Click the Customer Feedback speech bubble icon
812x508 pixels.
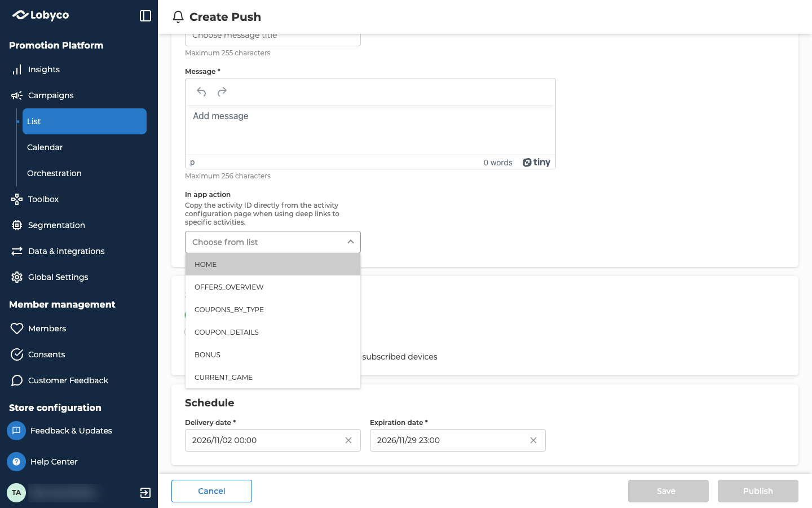(x=17, y=380)
